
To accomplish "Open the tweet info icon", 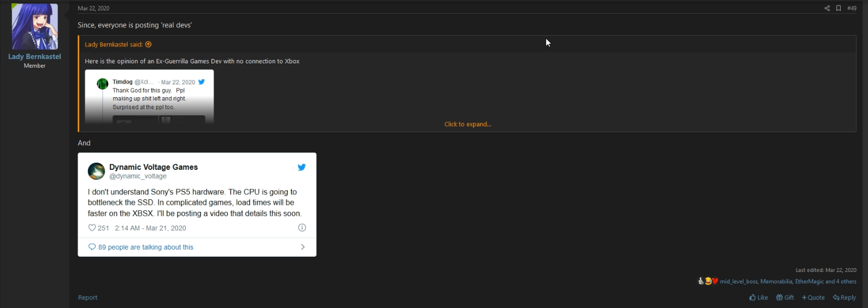I will tap(302, 228).
